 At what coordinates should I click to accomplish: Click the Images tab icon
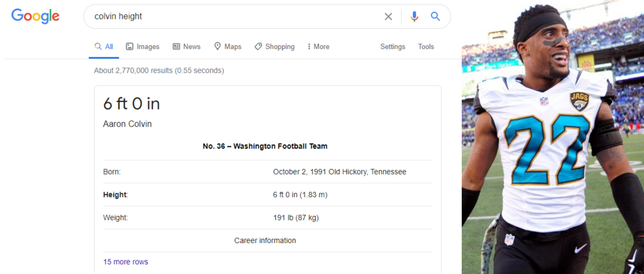(129, 46)
